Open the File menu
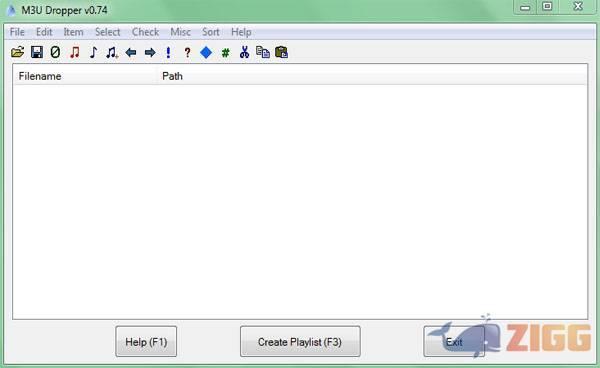 (17, 32)
